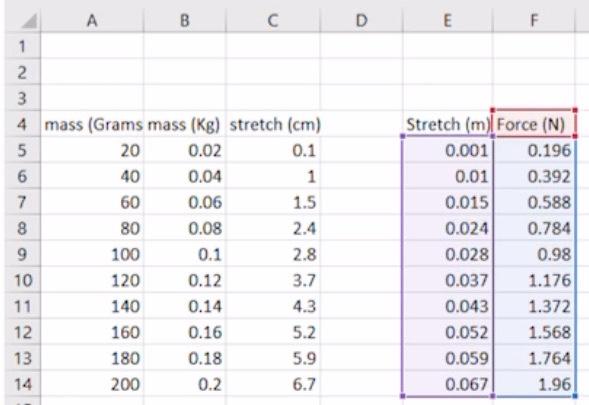This screenshot has width=589, height=405.
Task: Select stretch cell with value 1.5
Action: coord(273,202)
